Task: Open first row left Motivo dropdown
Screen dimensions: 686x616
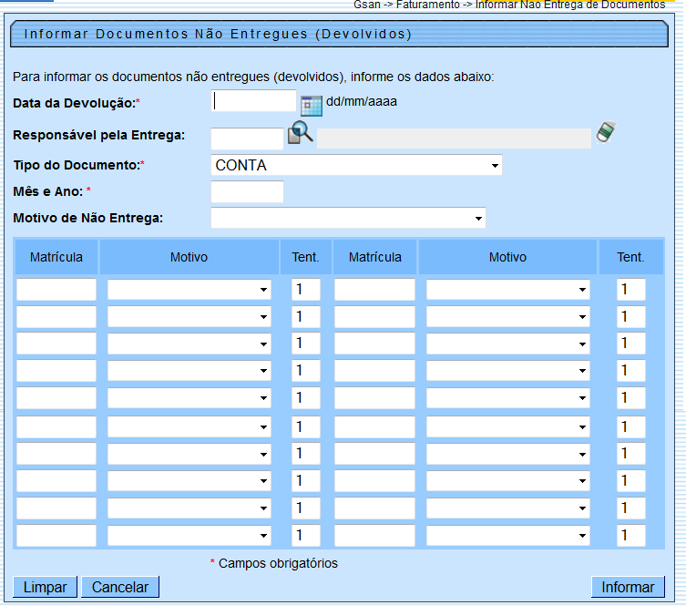Action: point(189,290)
